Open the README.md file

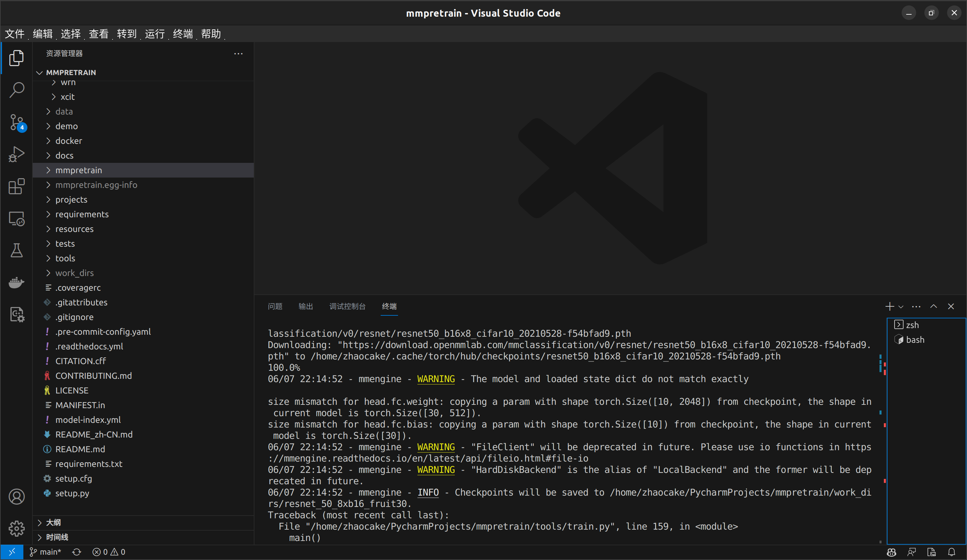tap(143, 449)
